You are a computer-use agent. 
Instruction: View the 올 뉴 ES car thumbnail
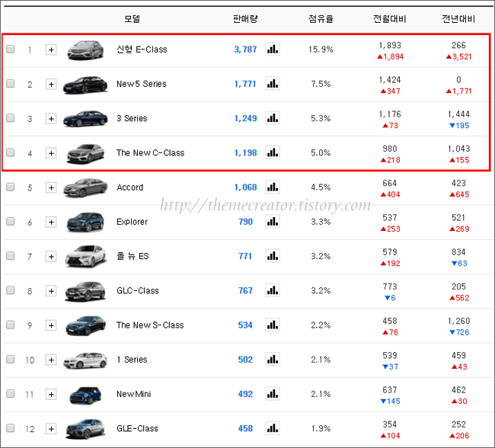(85, 256)
